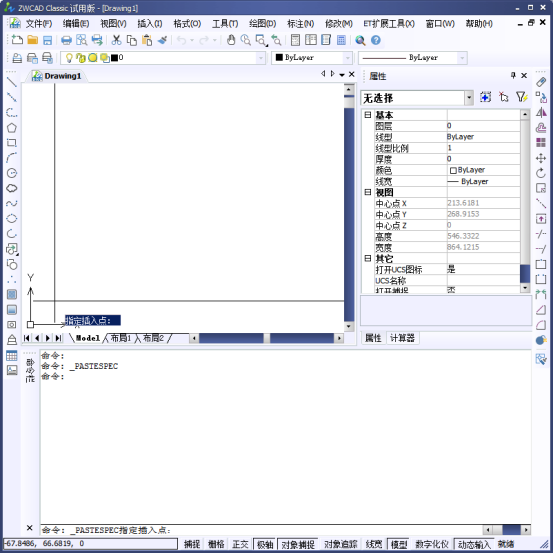Switch to the 布局2 layout tab
The image size is (554, 554).
point(153,338)
